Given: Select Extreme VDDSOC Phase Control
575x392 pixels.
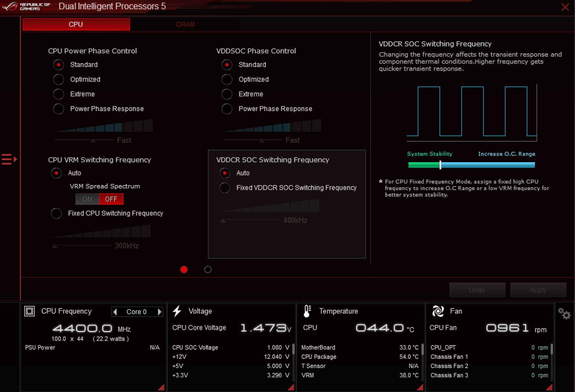Looking at the screenshot, I should 227,94.
